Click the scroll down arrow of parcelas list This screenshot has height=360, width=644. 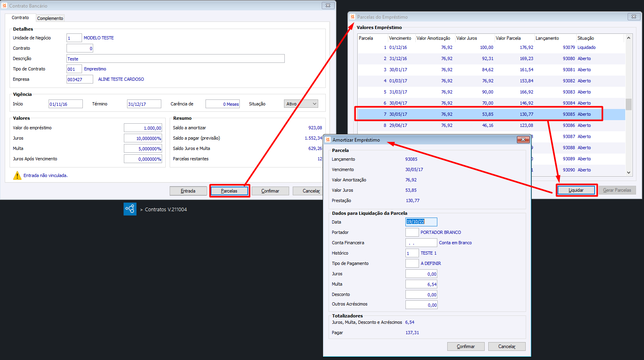[x=628, y=172]
